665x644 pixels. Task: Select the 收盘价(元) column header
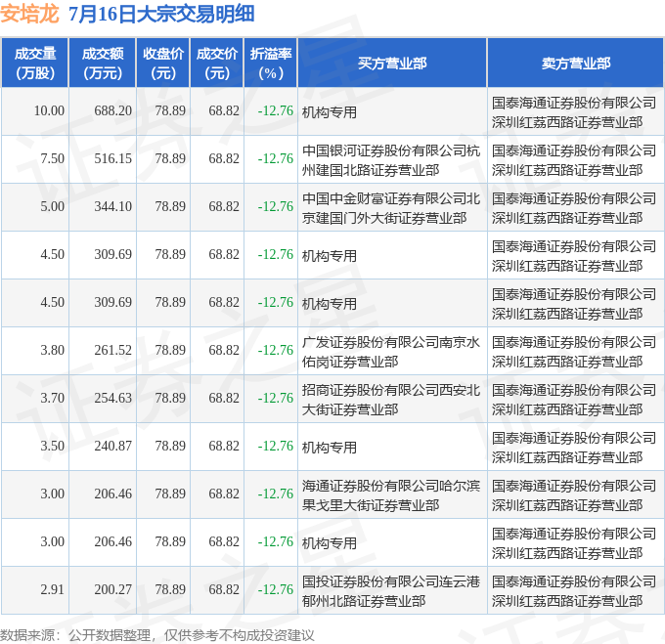(163, 64)
